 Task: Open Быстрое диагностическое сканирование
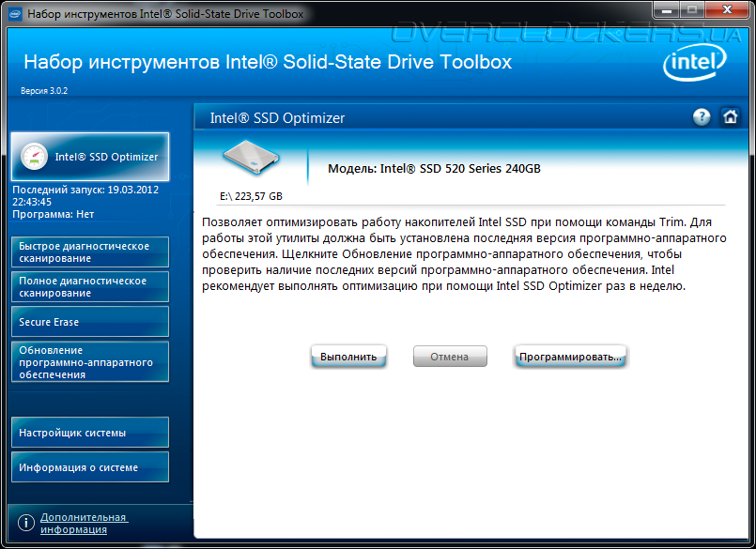pyautogui.click(x=90, y=252)
